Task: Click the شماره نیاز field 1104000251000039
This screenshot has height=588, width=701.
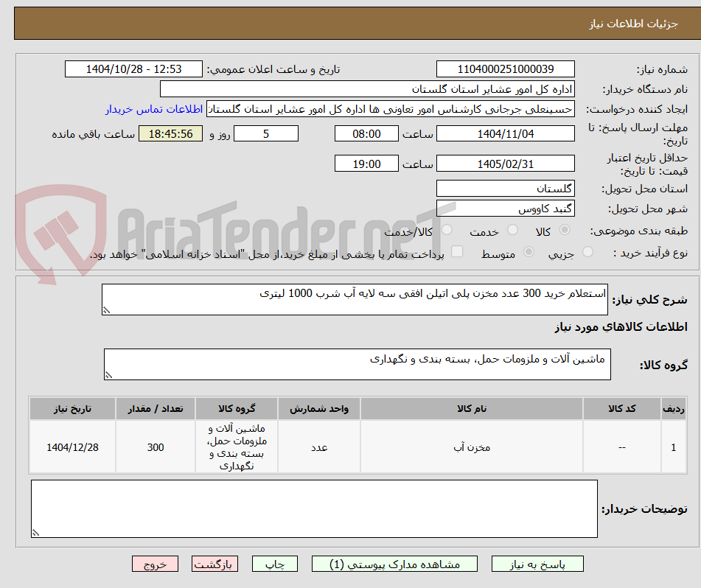Action: tap(505, 69)
